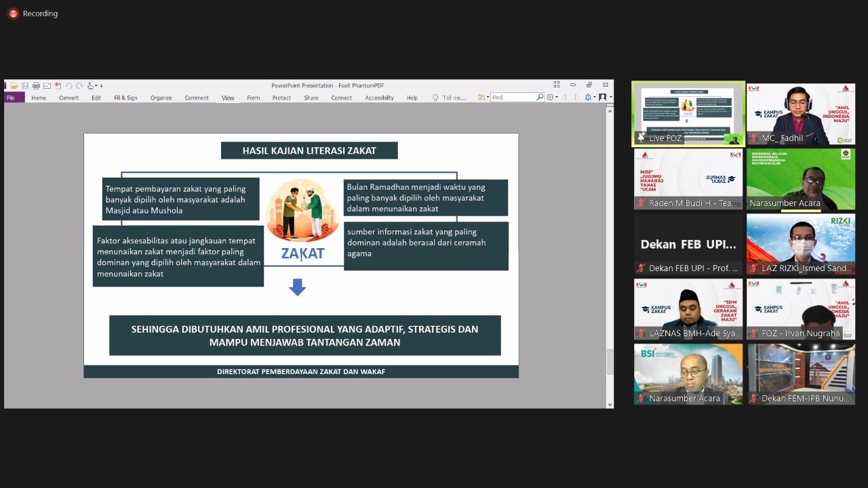The width and height of the screenshot is (868, 488).
Task: Click the Undo arrow icon
Action: pyautogui.click(x=68, y=86)
